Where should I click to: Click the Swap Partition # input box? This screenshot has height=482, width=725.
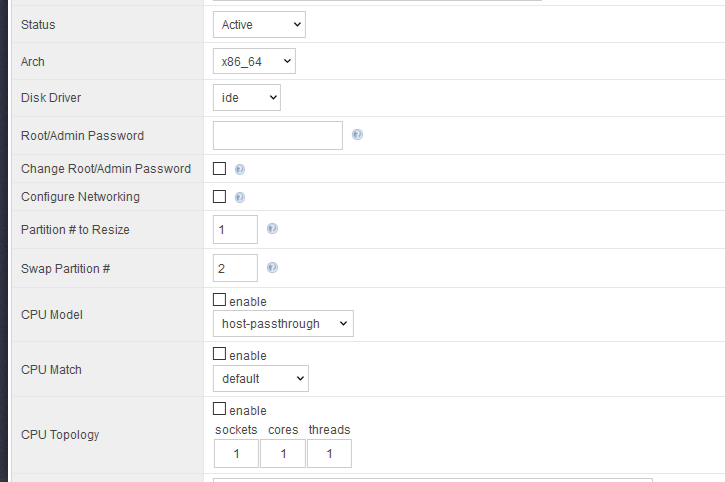(x=235, y=268)
